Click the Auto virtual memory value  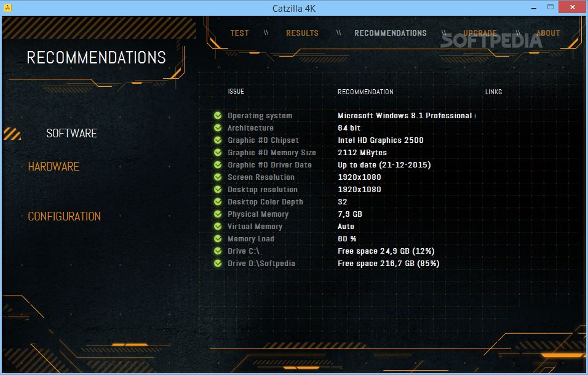click(346, 227)
